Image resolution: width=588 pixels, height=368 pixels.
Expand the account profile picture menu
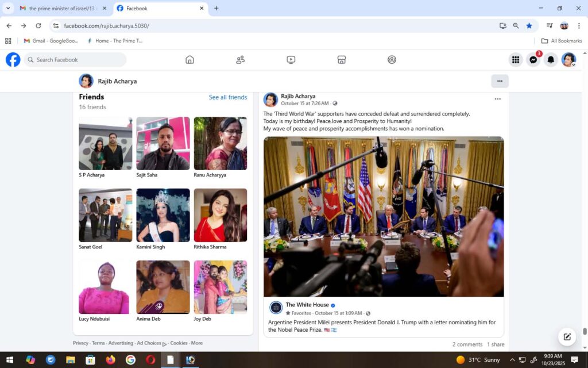[x=568, y=60]
